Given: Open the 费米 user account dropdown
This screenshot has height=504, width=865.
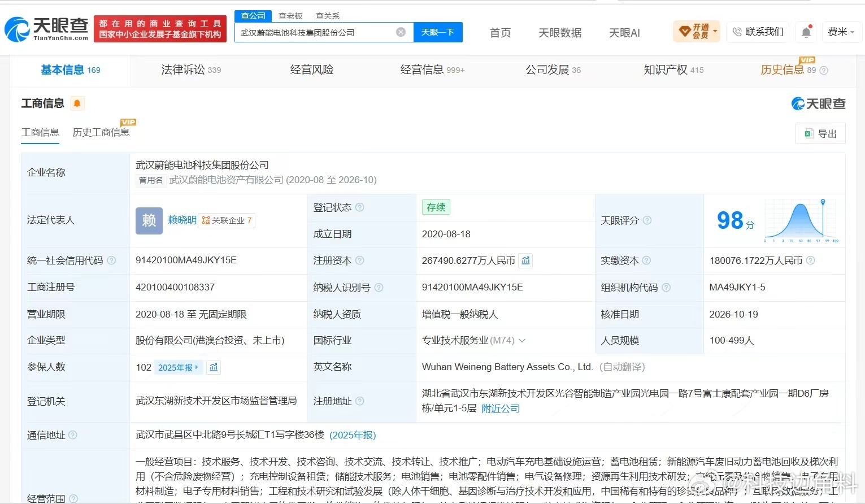Looking at the screenshot, I should coord(841,32).
